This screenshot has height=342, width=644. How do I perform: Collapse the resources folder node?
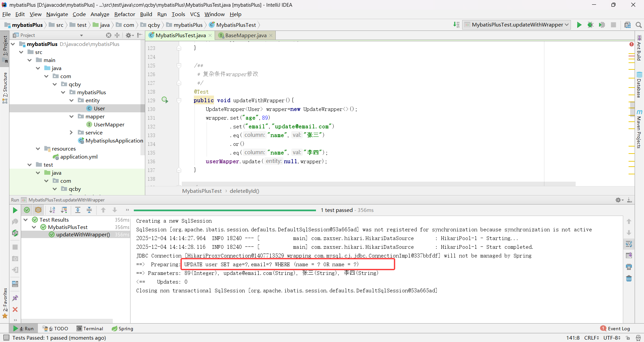[x=38, y=149]
